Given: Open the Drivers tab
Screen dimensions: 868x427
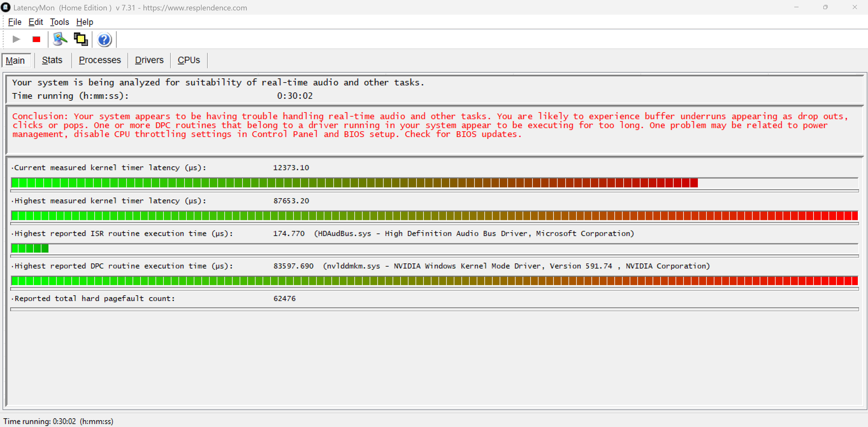Looking at the screenshot, I should (149, 60).
